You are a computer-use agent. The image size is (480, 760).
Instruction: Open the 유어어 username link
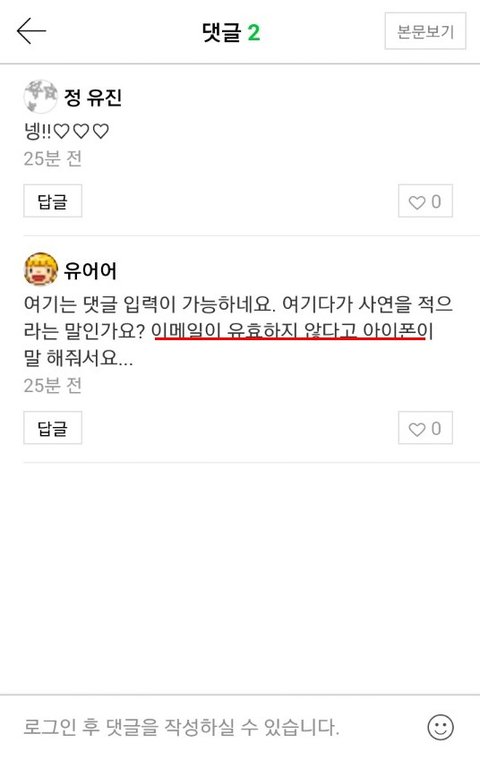click(x=90, y=270)
